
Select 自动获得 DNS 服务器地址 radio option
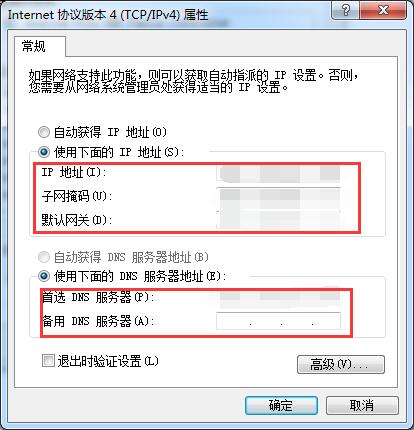44,257
